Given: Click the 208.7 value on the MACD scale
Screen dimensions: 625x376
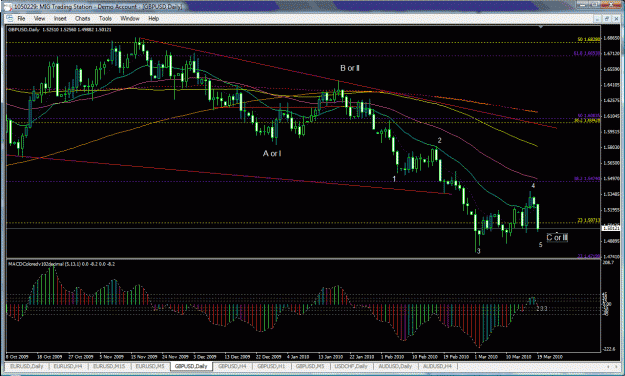Looking at the screenshot, I should 608,262.
